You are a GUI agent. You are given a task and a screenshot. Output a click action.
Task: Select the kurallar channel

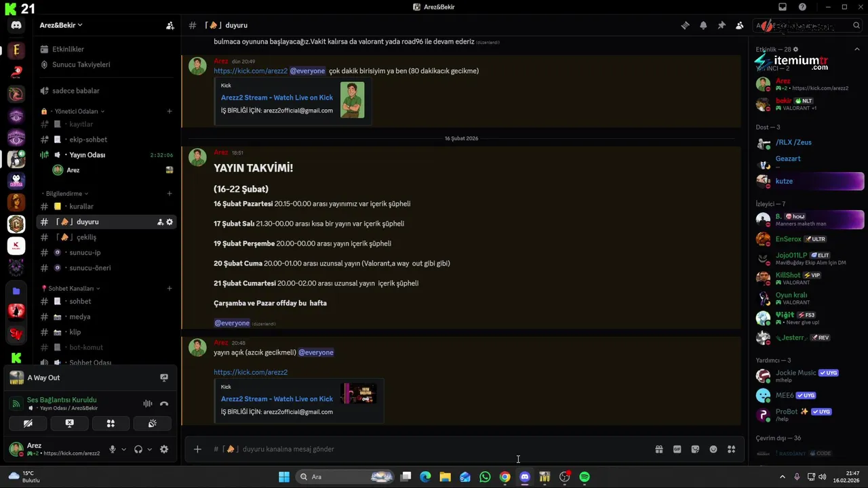click(x=106, y=206)
